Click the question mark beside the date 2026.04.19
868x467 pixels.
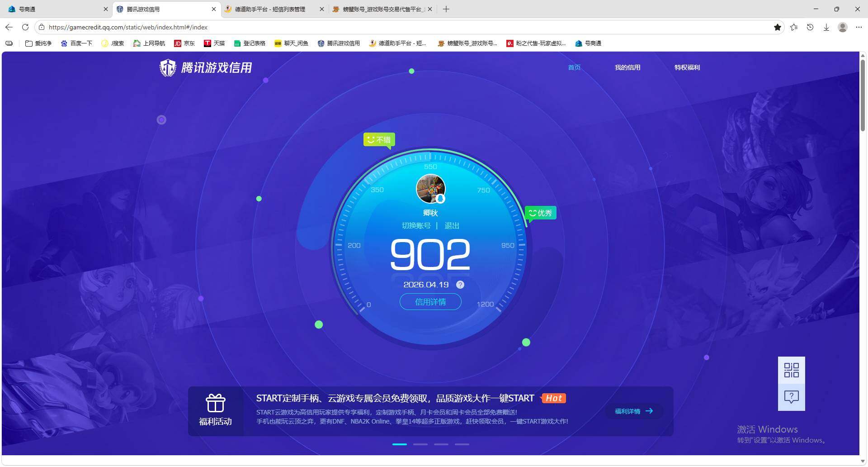click(x=460, y=285)
